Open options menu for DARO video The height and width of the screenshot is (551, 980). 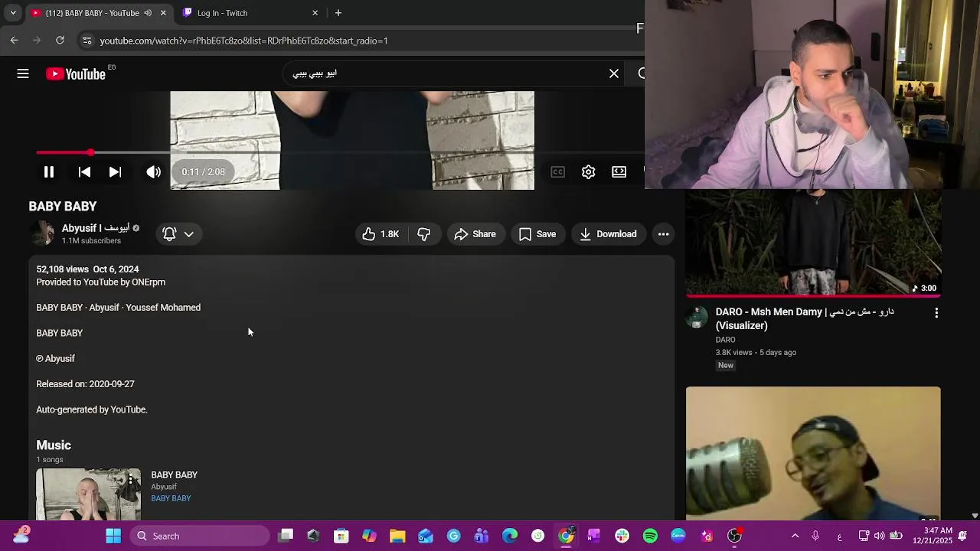point(936,313)
